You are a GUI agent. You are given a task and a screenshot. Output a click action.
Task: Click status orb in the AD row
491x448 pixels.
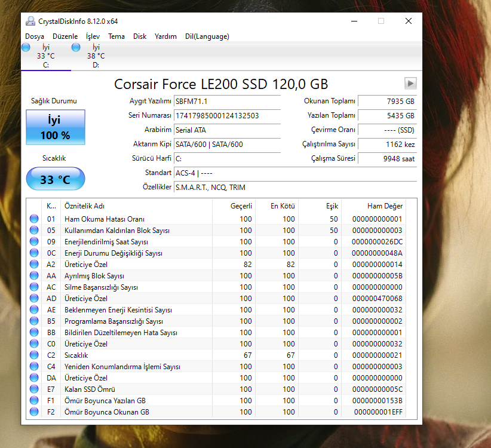click(x=34, y=298)
